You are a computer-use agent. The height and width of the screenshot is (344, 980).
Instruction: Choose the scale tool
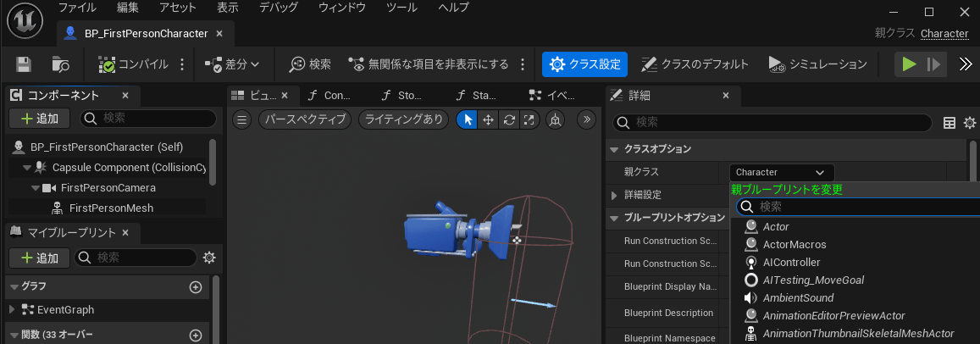529,119
